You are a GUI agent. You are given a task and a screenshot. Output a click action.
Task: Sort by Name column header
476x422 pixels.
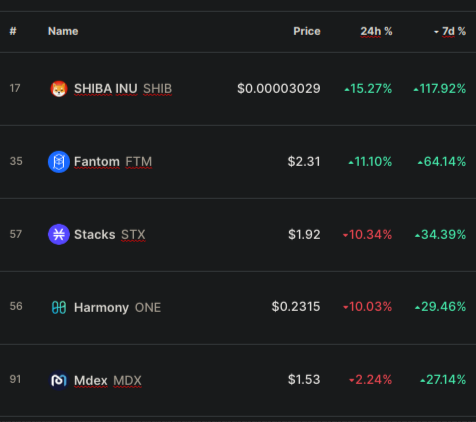(63, 31)
